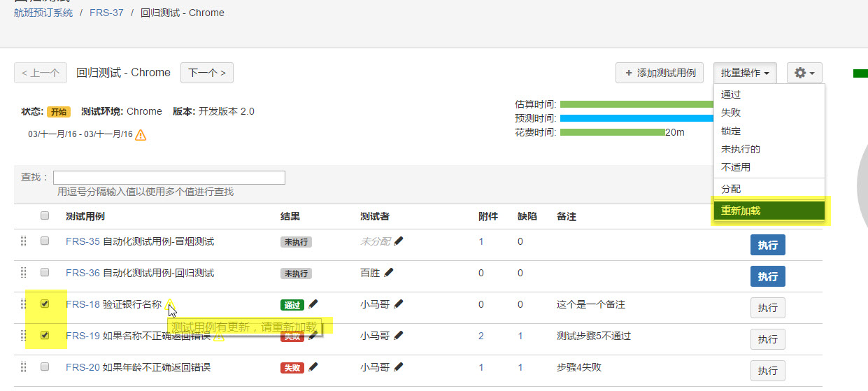Uncheck the FRS-18 test case checkbox
This screenshot has width=868, height=391.
(45, 304)
